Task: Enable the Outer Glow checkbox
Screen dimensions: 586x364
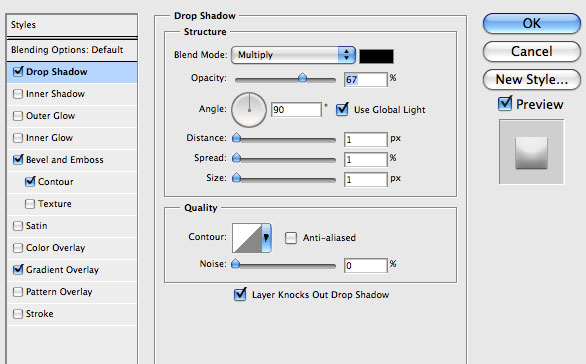Action: [18, 115]
